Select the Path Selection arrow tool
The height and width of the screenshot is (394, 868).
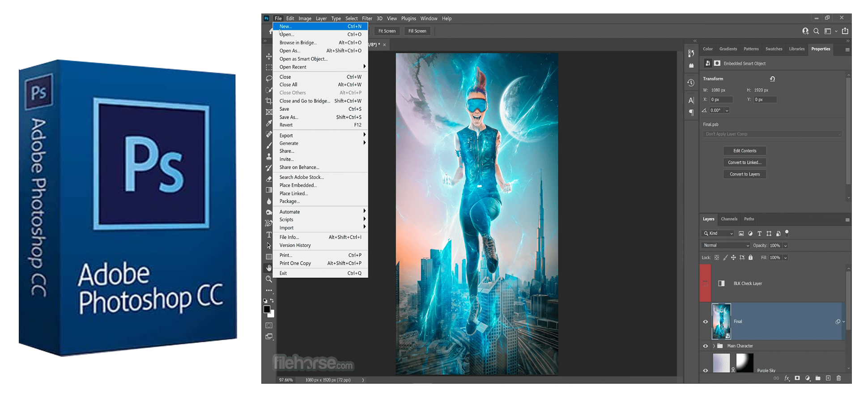coord(269,246)
